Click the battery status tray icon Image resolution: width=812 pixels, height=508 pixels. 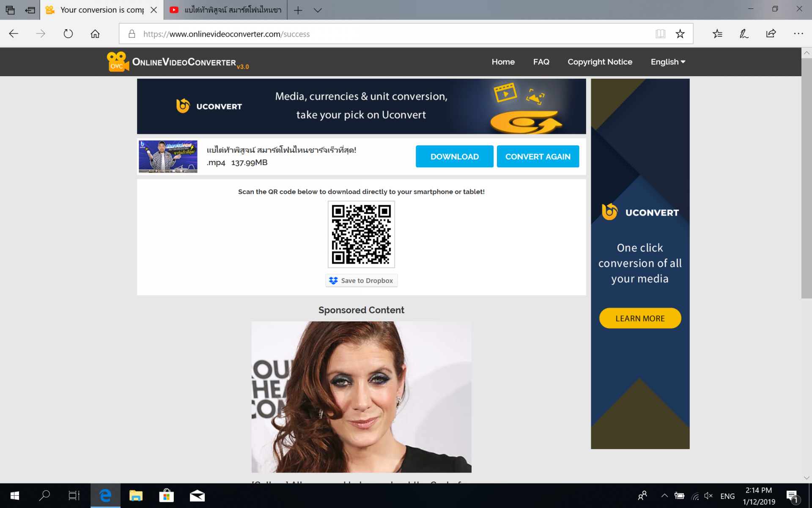coord(679,496)
